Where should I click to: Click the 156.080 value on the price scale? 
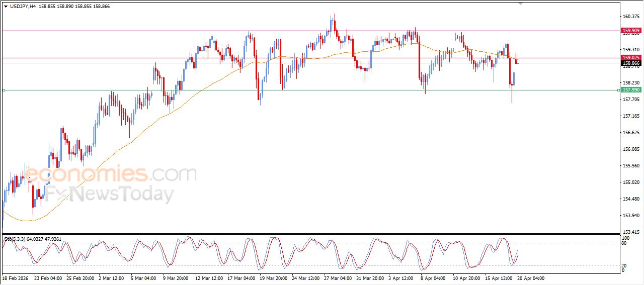click(631, 149)
